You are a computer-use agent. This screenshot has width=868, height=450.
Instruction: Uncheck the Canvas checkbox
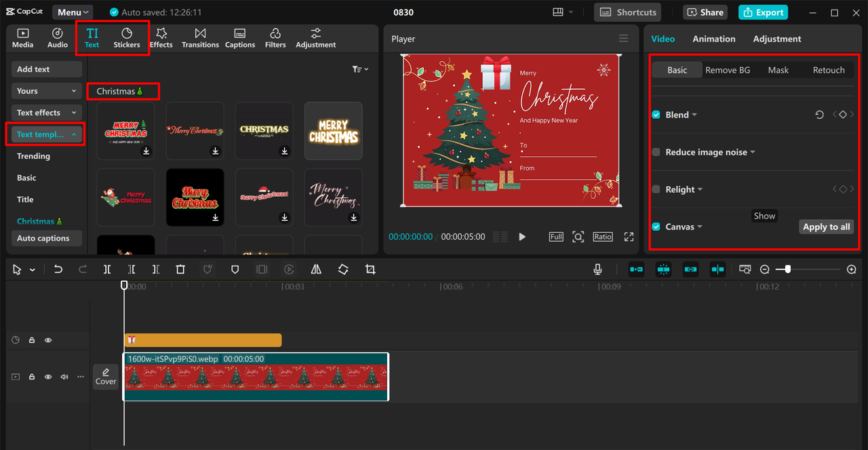click(x=656, y=227)
